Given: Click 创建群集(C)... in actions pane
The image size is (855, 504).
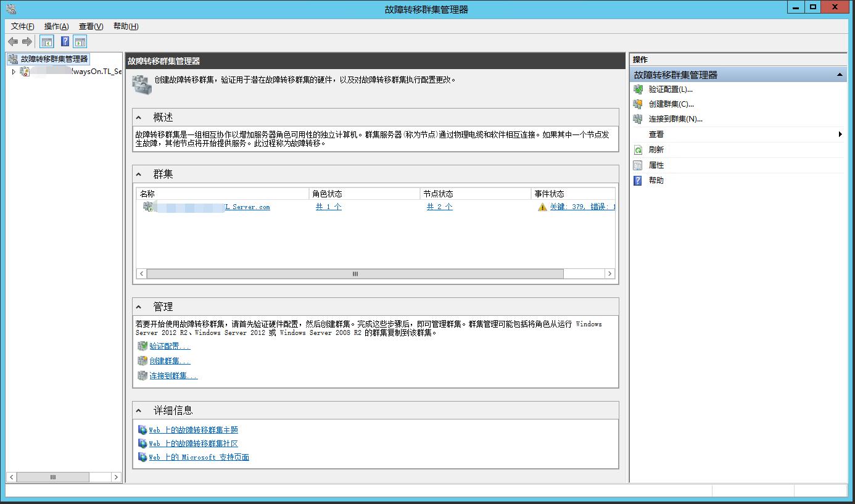Looking at the screenshot, I should pyautogui.click(x=671, y=104).
